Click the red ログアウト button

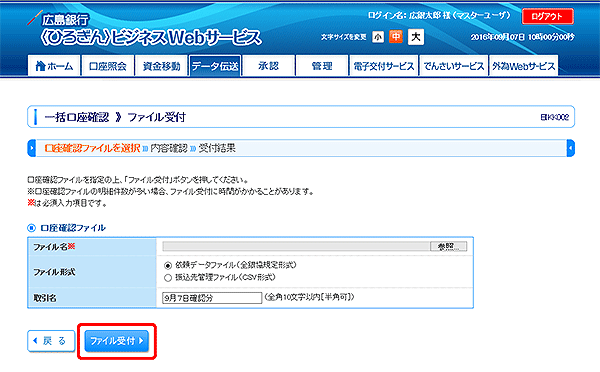click(x=548, y=16)
